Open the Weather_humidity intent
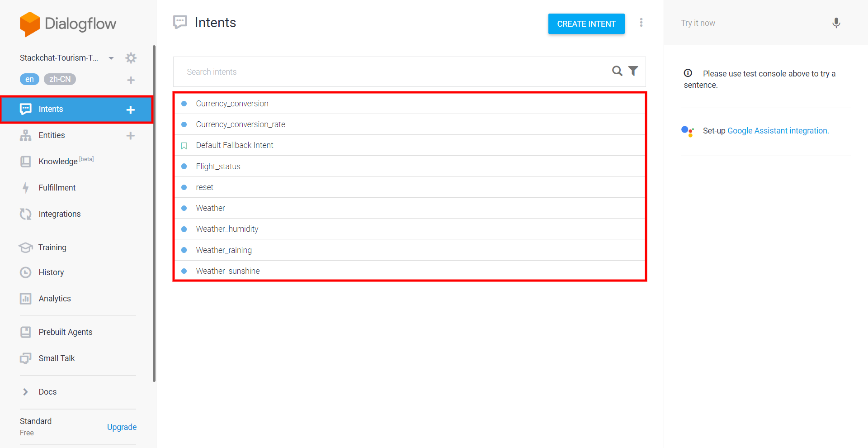This screenshot has height=448, width=868. point(410,229)
